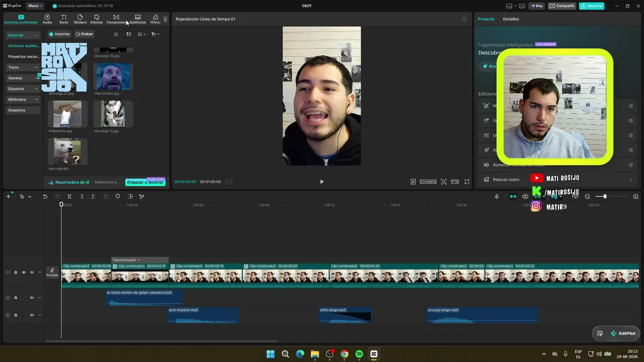The width and height of the screenshot is (644, 362).
Task: Lock the main video track
Action: (16, 273)
